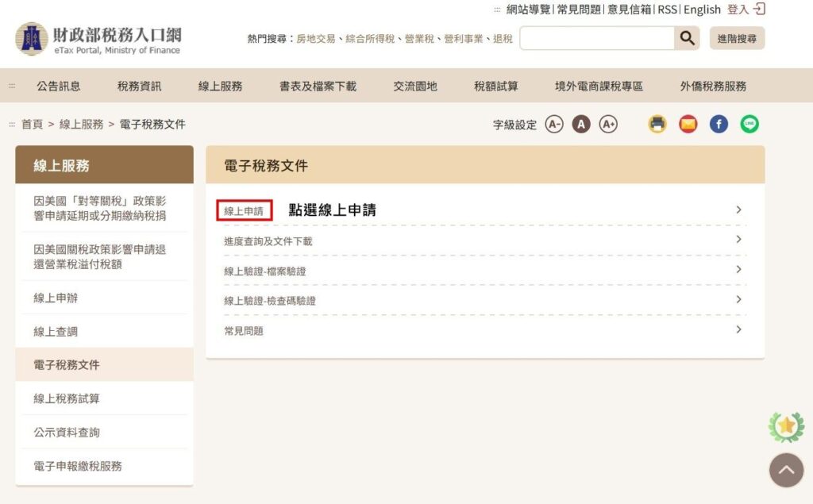Decrease font size with A- icon
Image resolution: width=813 pixels, height=504 pixels.
[554, 125]
